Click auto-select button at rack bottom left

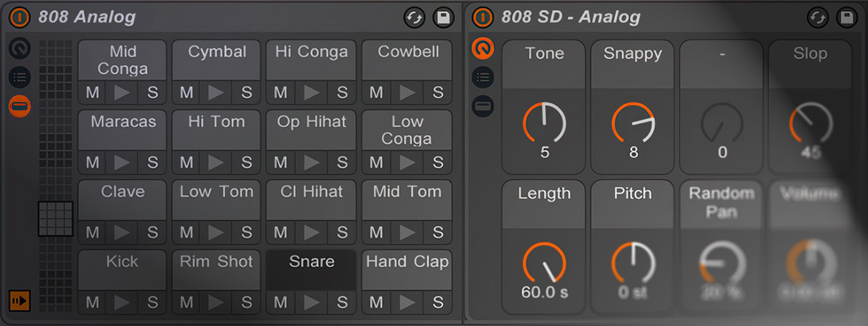[x=19, y=300]
